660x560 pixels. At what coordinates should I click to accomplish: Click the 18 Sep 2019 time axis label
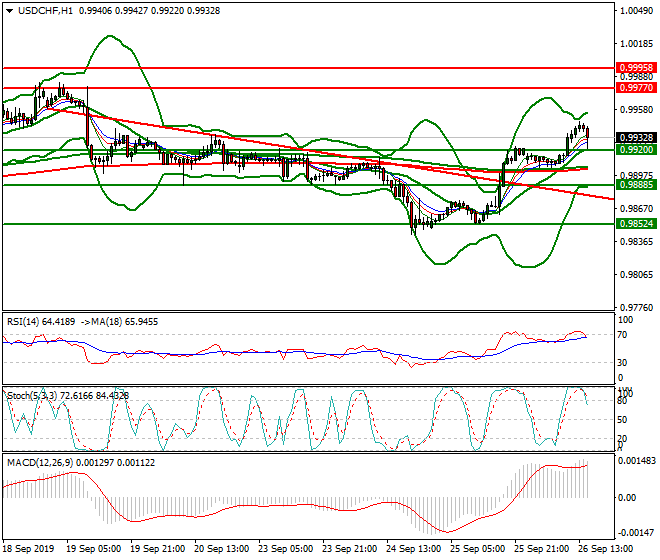point(28,549)
